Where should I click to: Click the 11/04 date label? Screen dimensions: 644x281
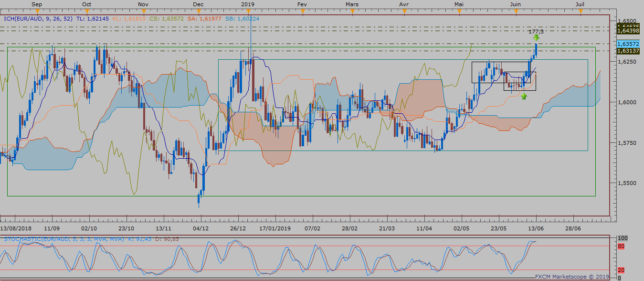coord(424,228)
